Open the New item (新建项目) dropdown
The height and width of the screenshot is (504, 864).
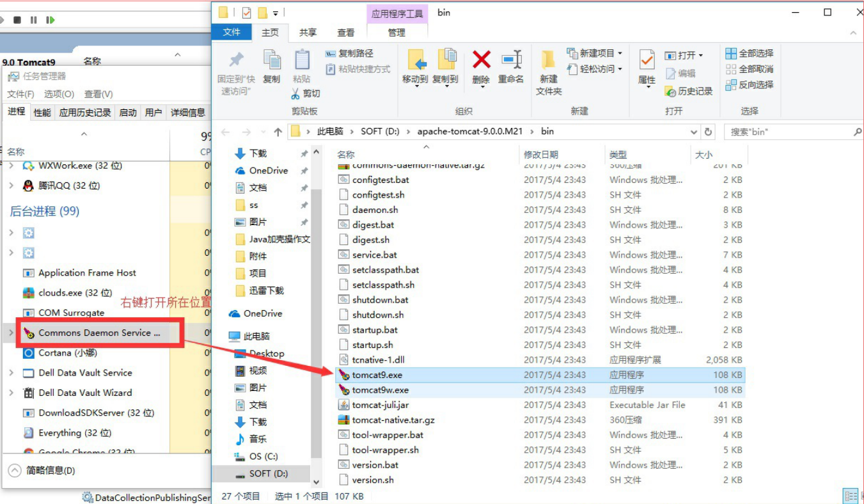click(x=595, y=53)
